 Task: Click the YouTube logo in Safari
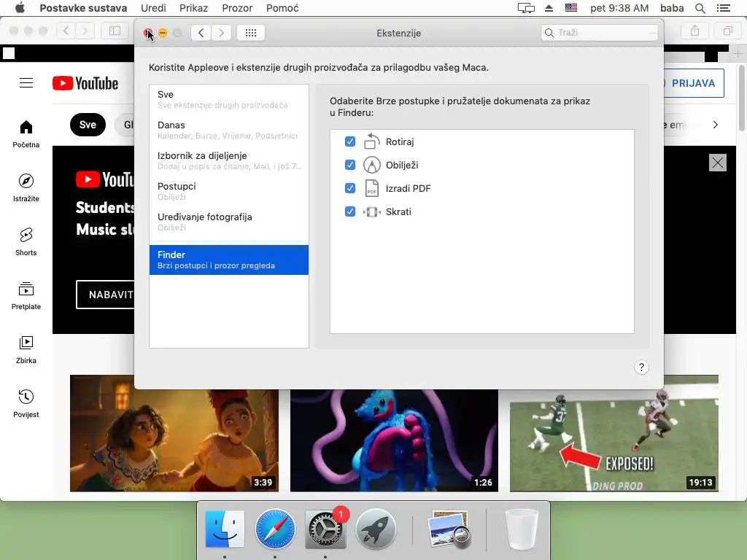(85, 83)
